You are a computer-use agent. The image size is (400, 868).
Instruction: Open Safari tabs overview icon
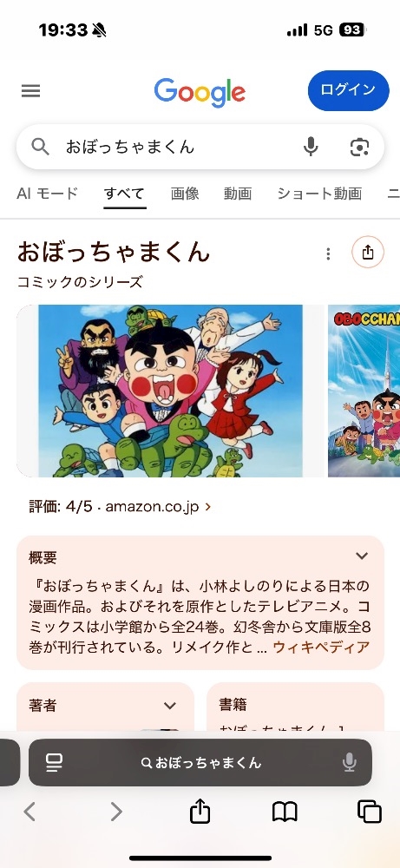tap(370, 812)
